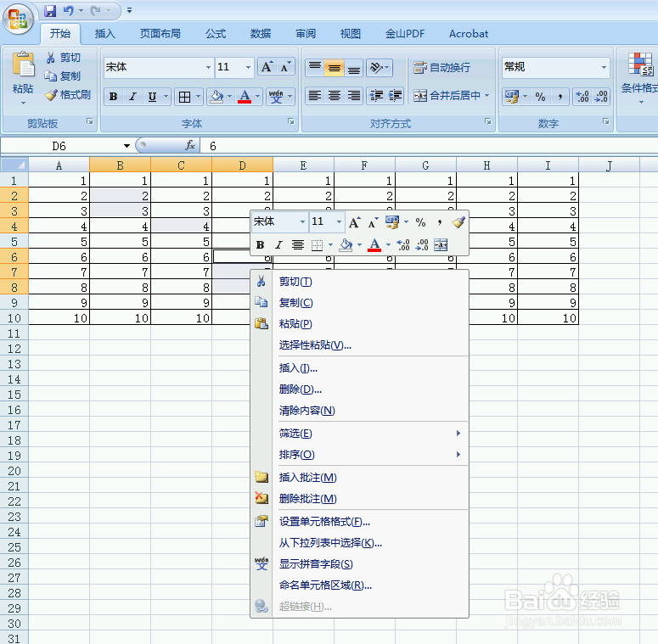Increase indent in ribbon

(395, 96)
